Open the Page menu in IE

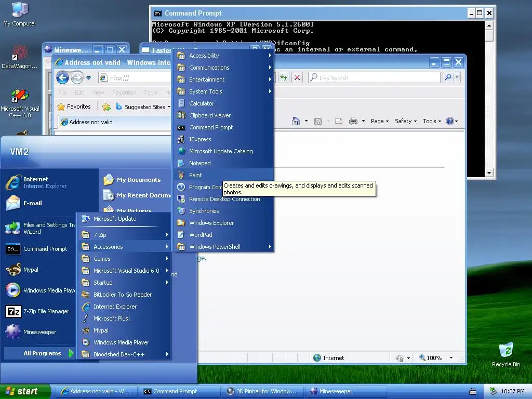tap(380, 121)
